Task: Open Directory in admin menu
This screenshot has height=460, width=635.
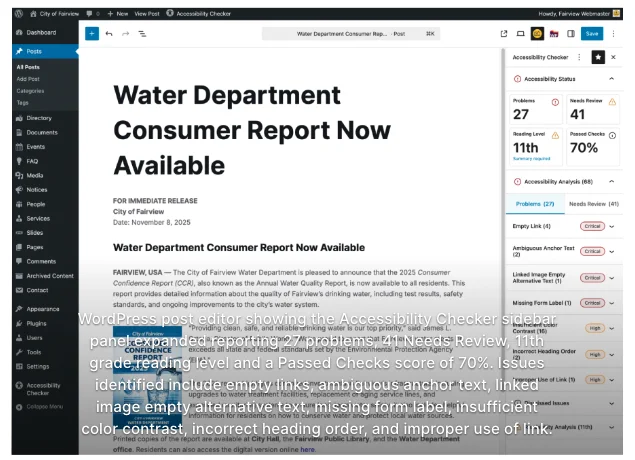Action: click(45, 118)
